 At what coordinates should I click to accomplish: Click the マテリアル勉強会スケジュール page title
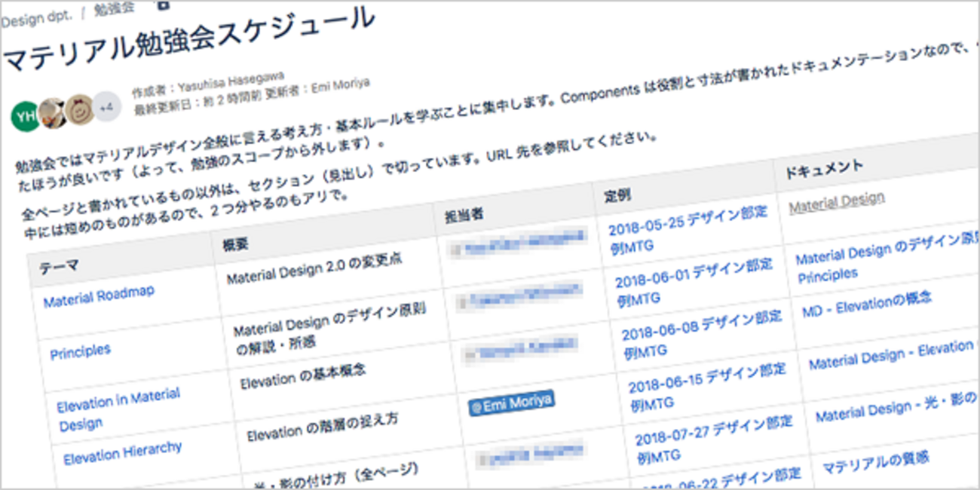point(188,39)
